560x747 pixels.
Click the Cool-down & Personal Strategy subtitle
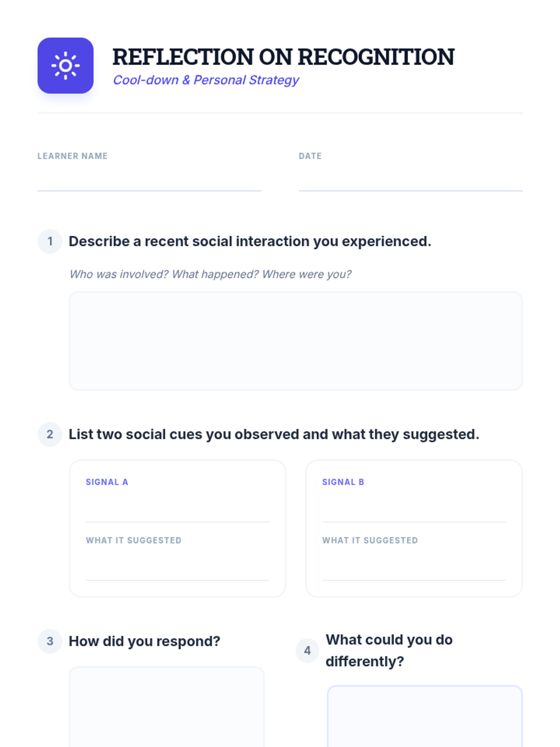point(206,80)
